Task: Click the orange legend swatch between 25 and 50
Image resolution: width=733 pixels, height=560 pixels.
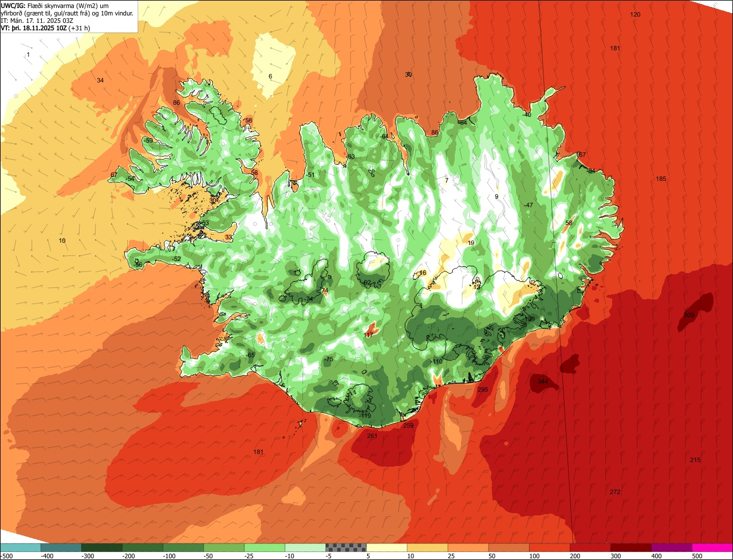Action: 468,547
